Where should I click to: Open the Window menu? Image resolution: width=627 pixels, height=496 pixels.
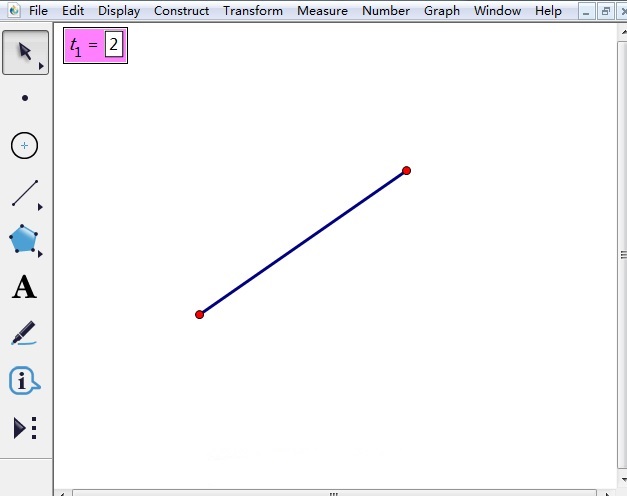[497, 11]
